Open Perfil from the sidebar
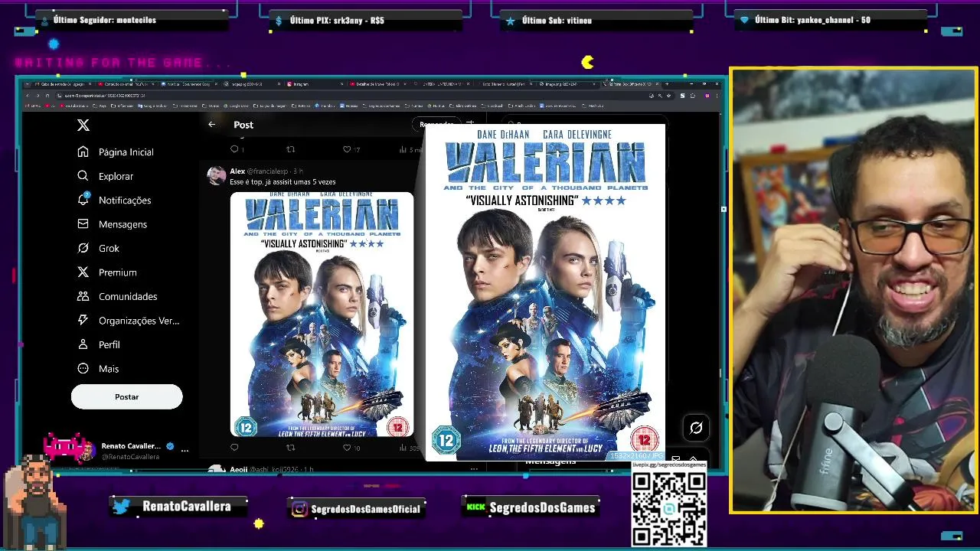Screen dimensions: 980x551 tap(99, 344)
